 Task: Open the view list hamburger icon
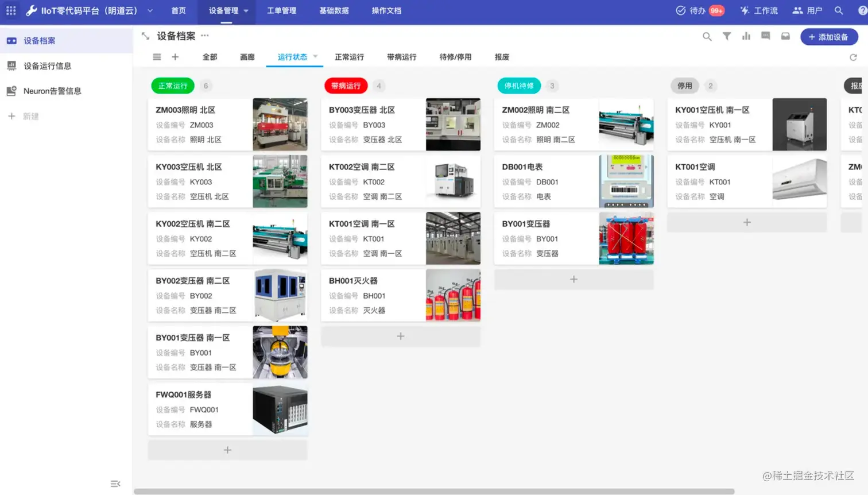157,57
